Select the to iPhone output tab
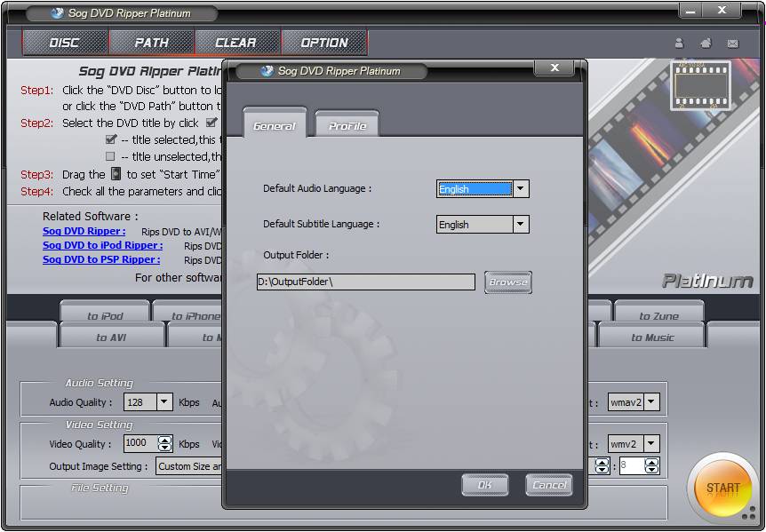 pyautogui.click(x=188, y=313)
